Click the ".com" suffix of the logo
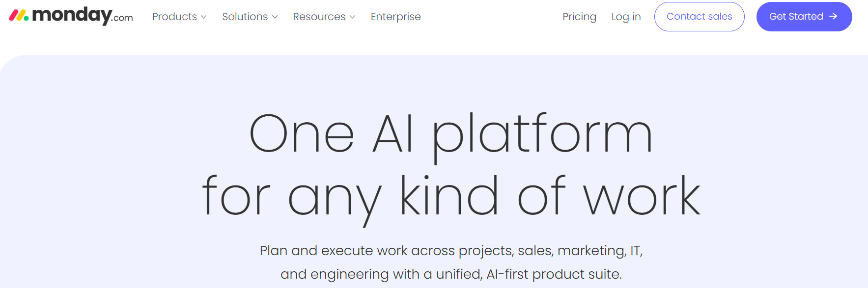This screenshot has height=288, width=868. pos(122,18)
